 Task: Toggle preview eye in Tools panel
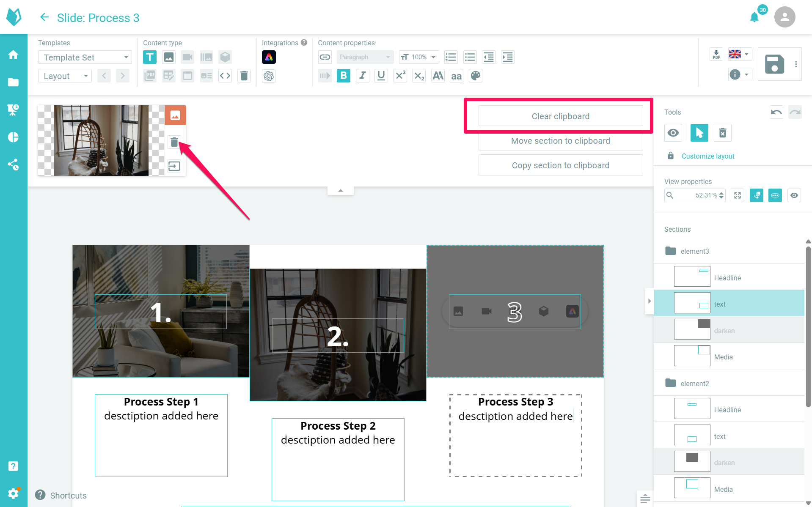point(673,133)
